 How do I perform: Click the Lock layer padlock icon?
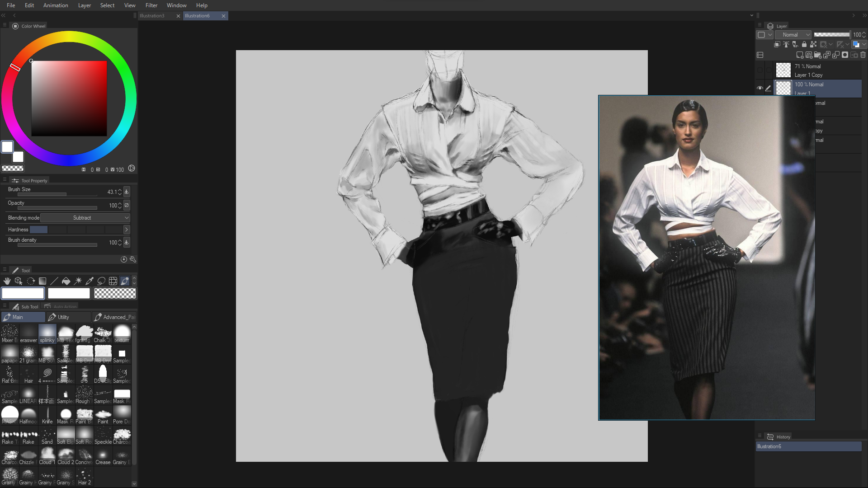point(804,44)
